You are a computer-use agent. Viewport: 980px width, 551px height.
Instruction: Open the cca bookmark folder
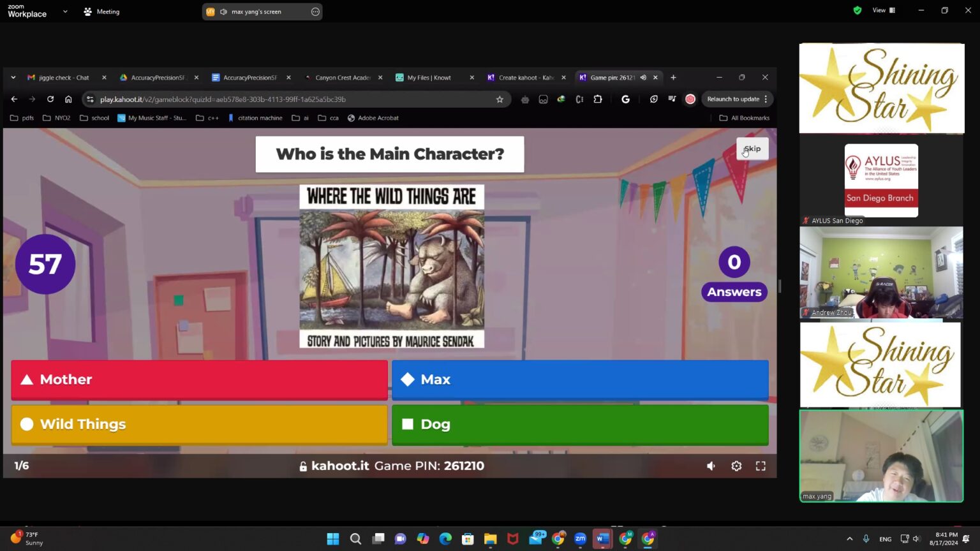click(329, 118)
